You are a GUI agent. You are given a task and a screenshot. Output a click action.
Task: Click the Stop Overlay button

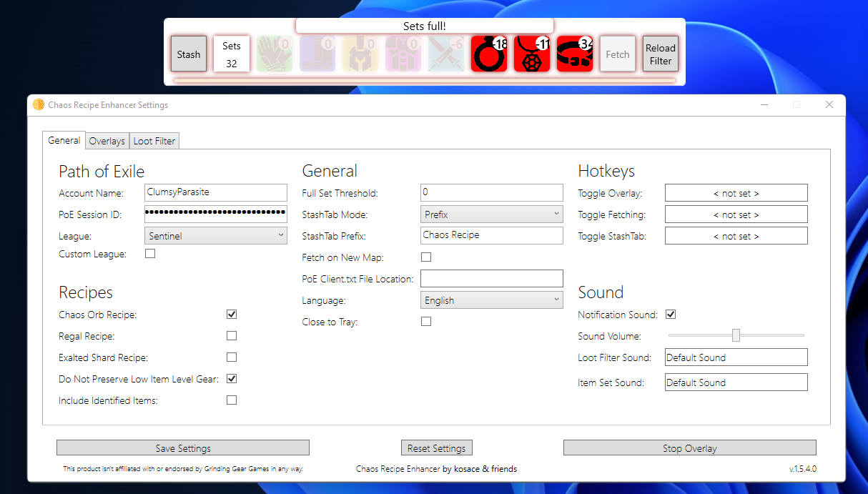tap(690, 448)
